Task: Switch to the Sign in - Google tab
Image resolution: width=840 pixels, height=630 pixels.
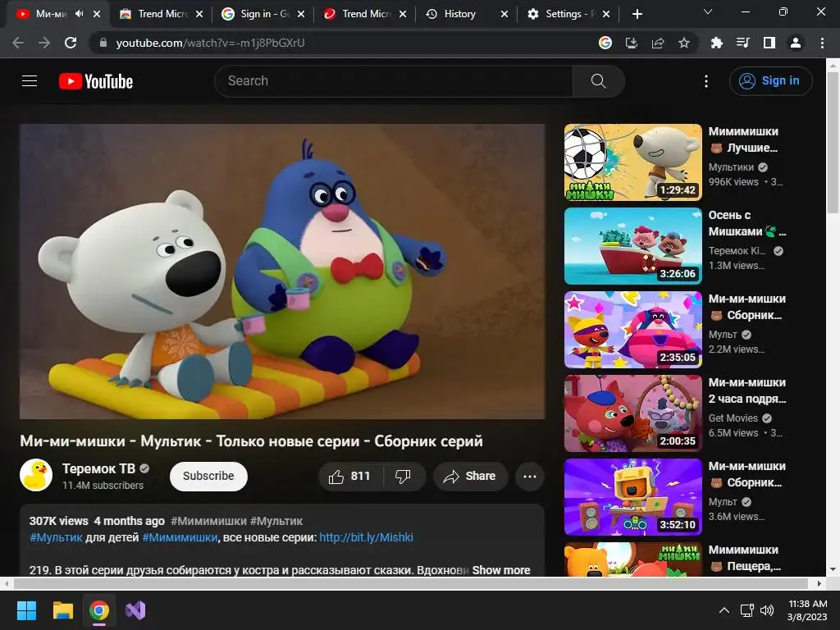Action: tap(263, 14)
